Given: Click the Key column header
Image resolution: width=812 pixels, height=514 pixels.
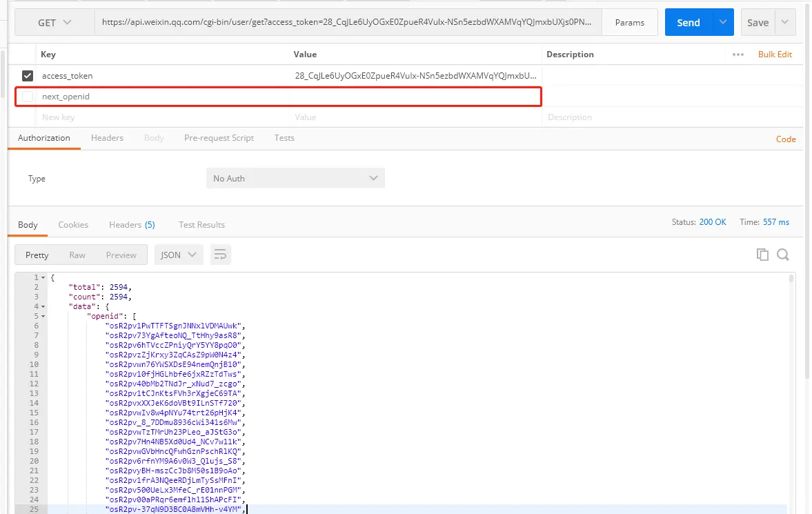Looking at the screenshot, I should 48,55.
